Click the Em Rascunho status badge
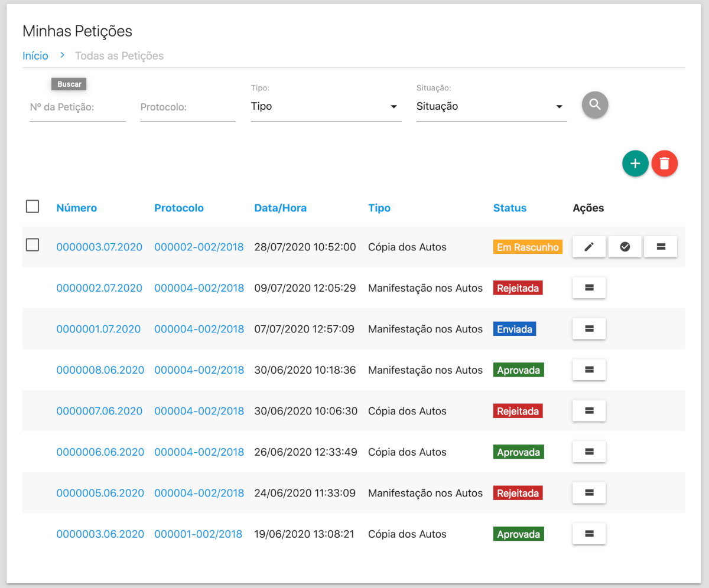The height and width of the screenshot is (588, 709). 528,247
